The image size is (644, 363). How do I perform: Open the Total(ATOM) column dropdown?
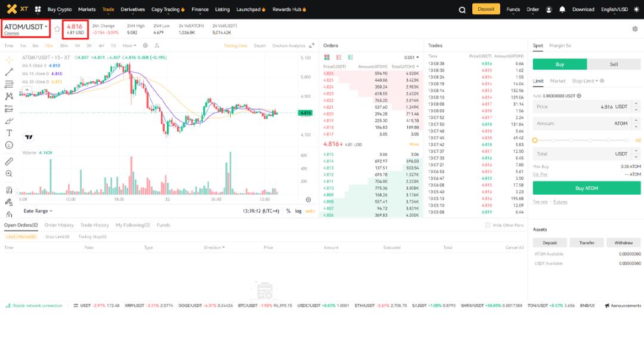click(x=405, y=67)
